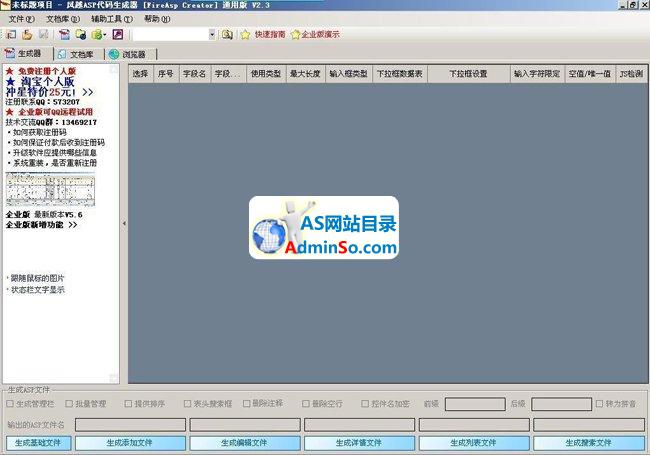Click the star icon before 企业版演示

pyautogui.click(x=295, y=34)
